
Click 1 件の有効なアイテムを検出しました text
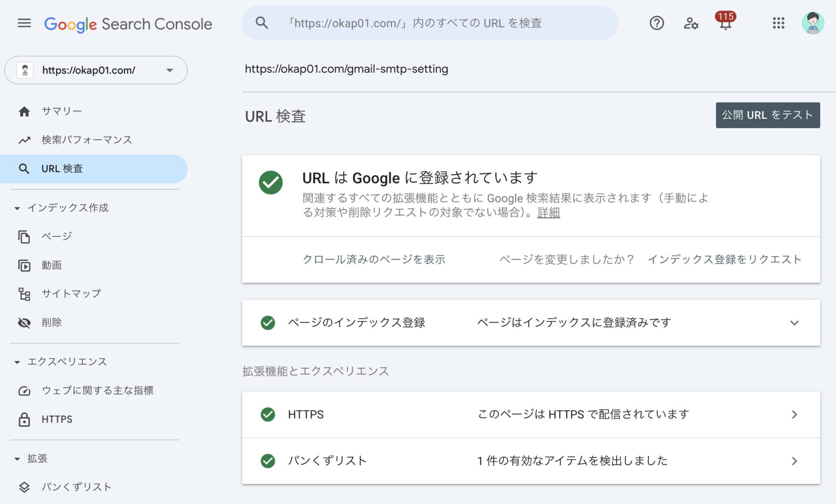point(572,461)
